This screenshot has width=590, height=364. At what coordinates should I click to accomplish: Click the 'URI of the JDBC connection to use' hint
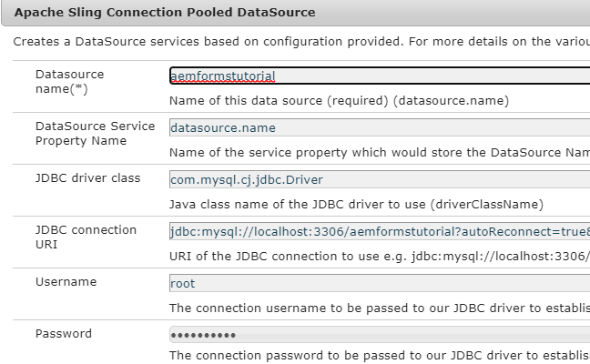pyautogui.click(x=380, y=257)
